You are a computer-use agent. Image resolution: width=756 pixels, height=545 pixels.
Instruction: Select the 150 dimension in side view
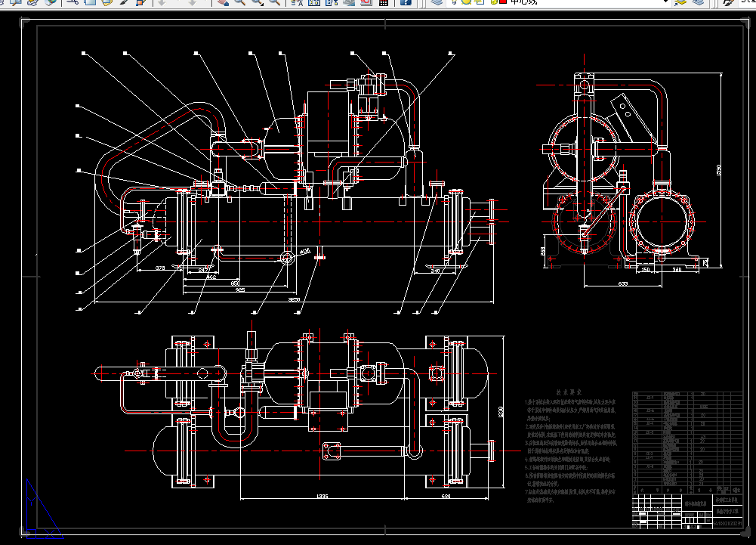click(x=645, y=269)
